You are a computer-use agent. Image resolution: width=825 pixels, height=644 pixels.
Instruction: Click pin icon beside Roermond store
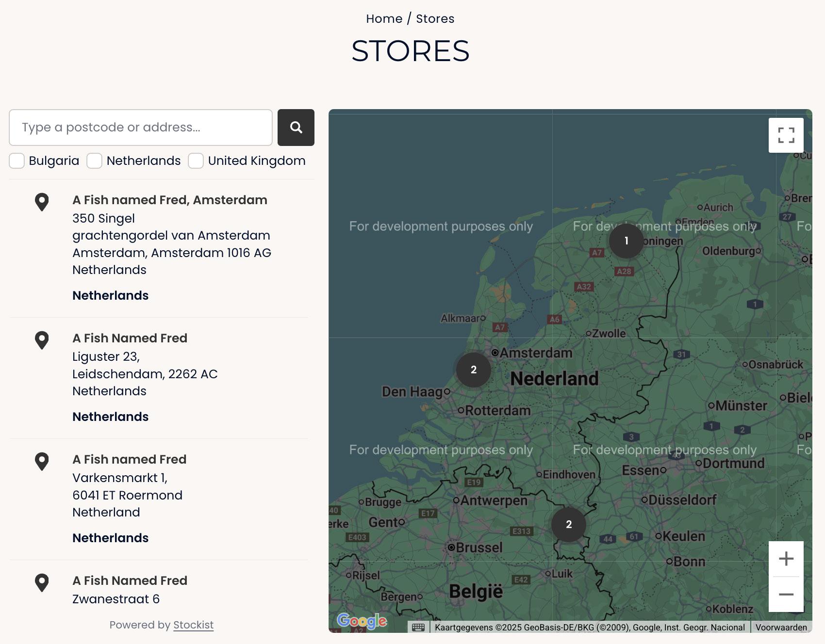(x=42, y=461)
